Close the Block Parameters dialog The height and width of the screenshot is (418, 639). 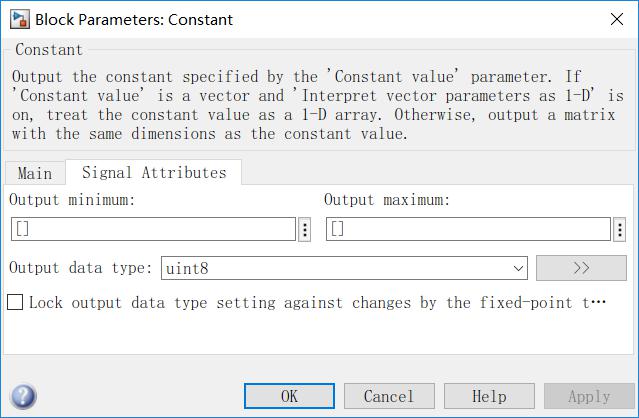pos(615,18)
